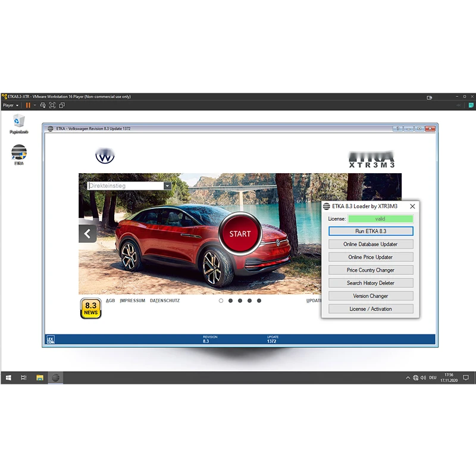
Task: Expand the Direkteinstieg dropdown arrow
Action: point(168,186)
